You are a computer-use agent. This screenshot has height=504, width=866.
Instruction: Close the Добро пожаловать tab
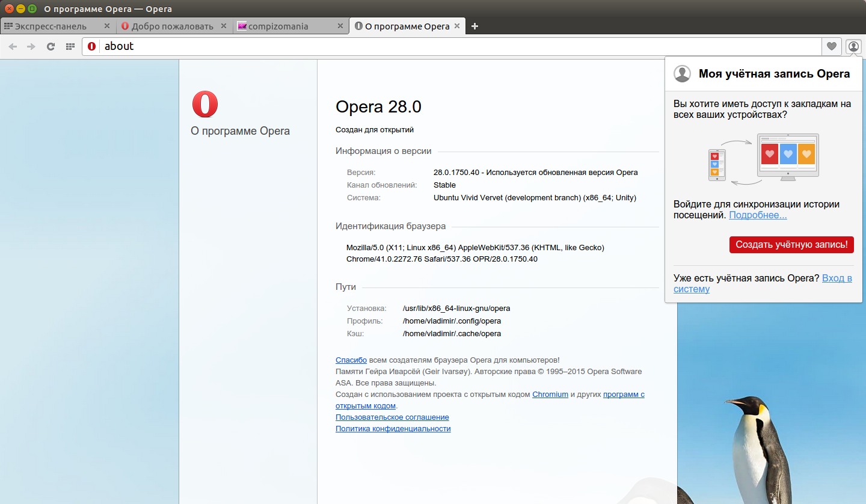point(224,26)
